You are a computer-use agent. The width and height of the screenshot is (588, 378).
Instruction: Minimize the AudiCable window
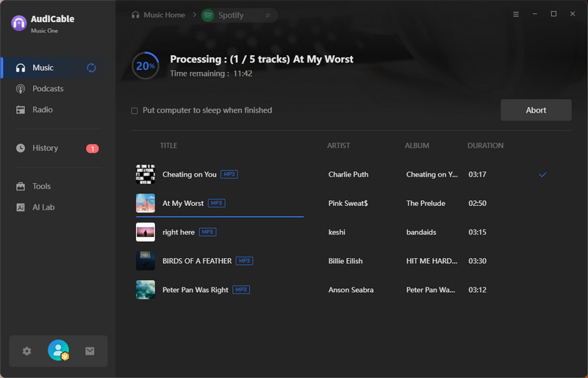tap(535, 14)
